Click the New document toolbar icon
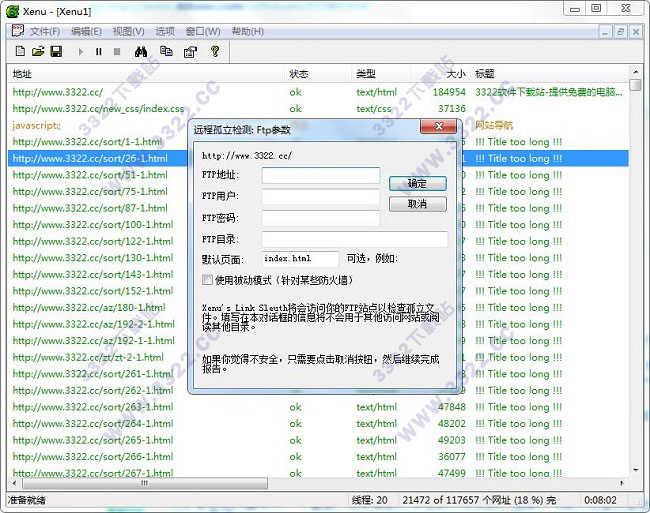This screenshot has width=650, height=513. click(20, 51)
